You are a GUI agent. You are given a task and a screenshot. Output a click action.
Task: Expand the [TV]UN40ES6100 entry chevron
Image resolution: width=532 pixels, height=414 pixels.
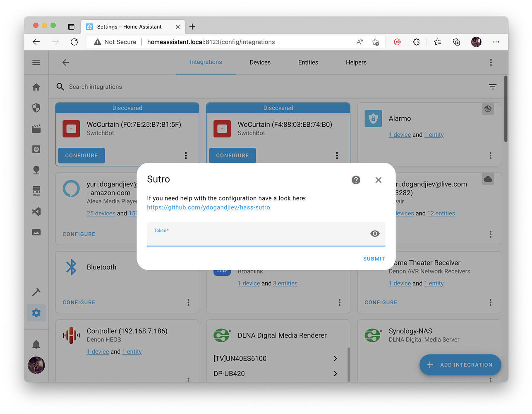[335, 359]
